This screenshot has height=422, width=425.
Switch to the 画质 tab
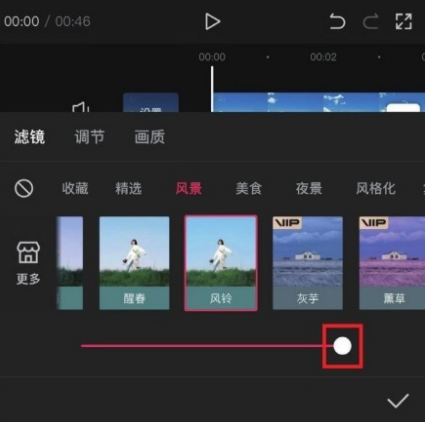point(150,137)
